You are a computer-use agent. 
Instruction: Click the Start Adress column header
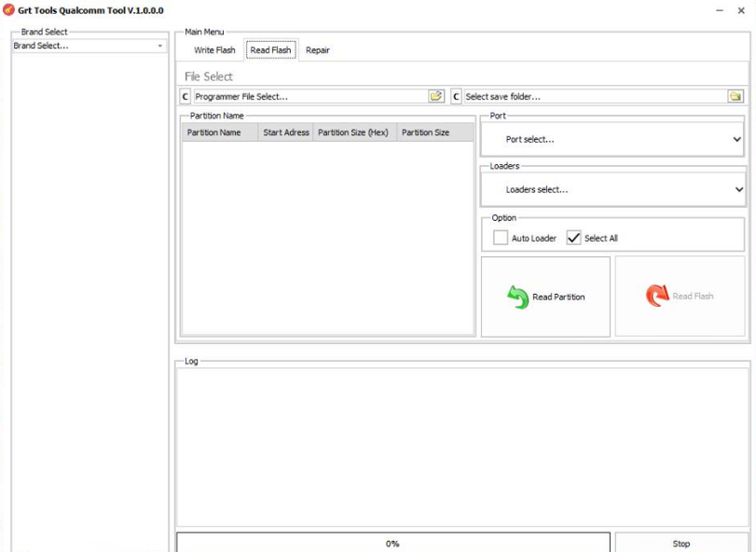285,132
